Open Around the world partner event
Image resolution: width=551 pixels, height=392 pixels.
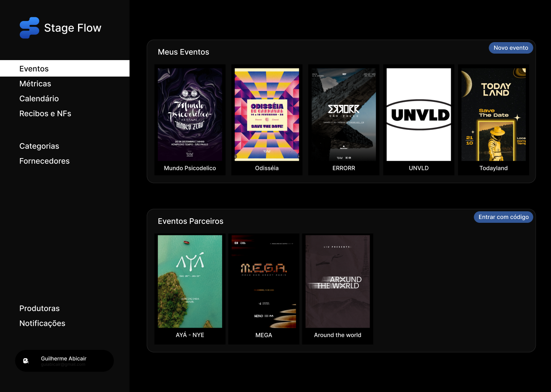(x=337, y=289)
